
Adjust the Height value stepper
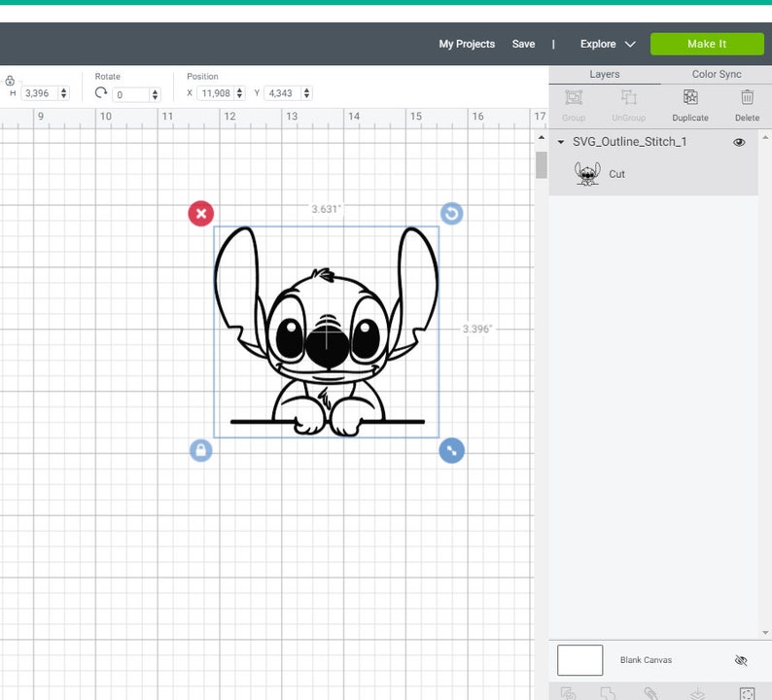(x=63, y=93)
